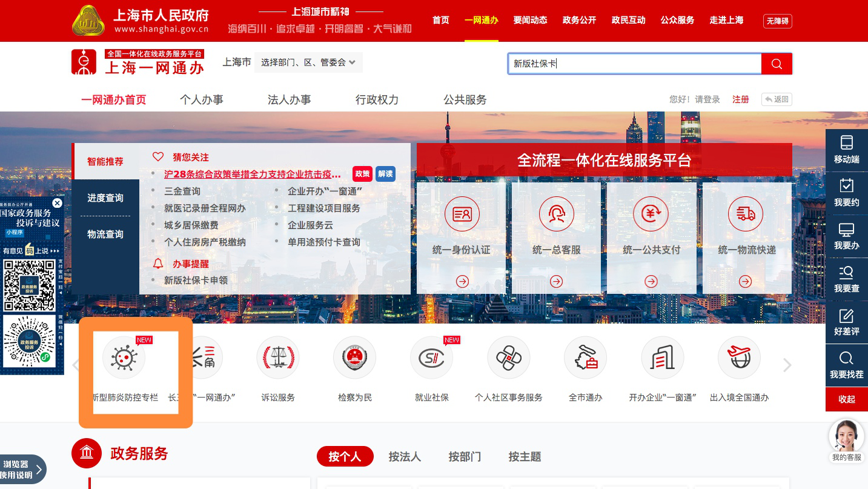
Task: Open the 全市通办 icon
Action: tap(585, 358)
